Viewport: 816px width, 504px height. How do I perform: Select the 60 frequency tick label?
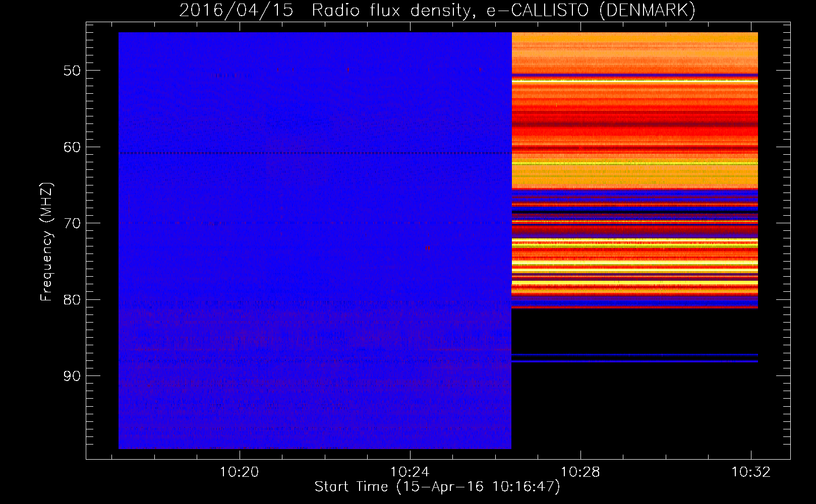click(x=72, y=147)
